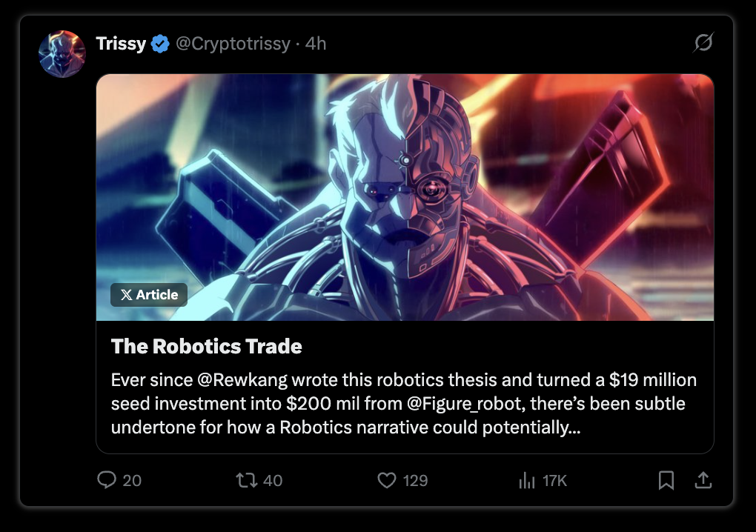Click the reply speech bubble icon

(x=107, y=480)
